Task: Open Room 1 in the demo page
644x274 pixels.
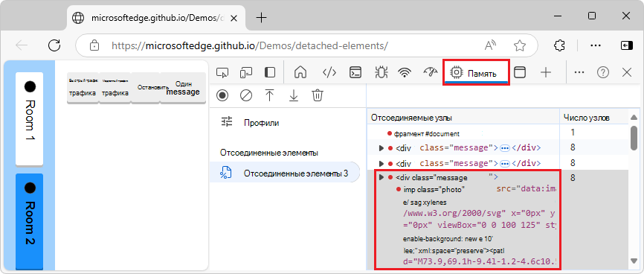Action: point(29,119)
